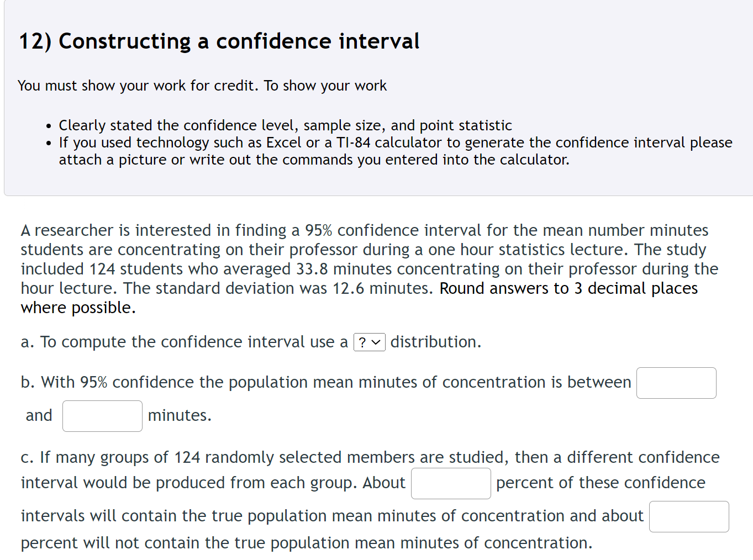Click the lower bound input box after 'between'
Image resolution: width=753 pixels, height=560 pixels.
tap(676, 383)
